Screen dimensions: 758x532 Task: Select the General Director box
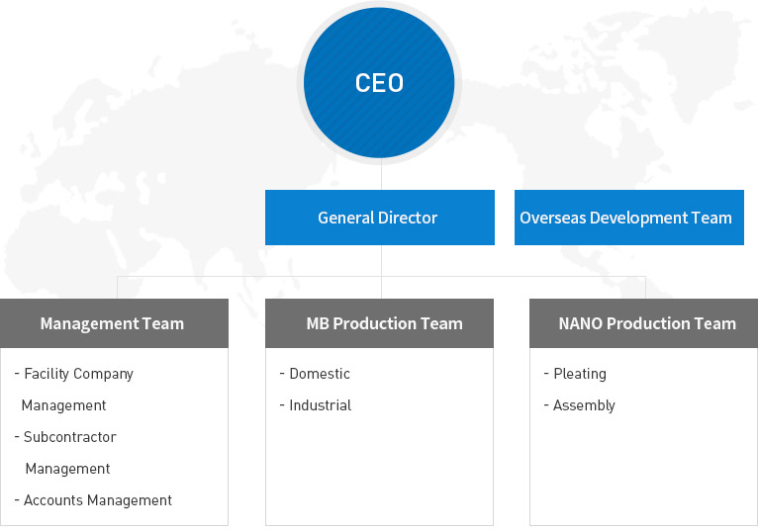pos(379,218)
